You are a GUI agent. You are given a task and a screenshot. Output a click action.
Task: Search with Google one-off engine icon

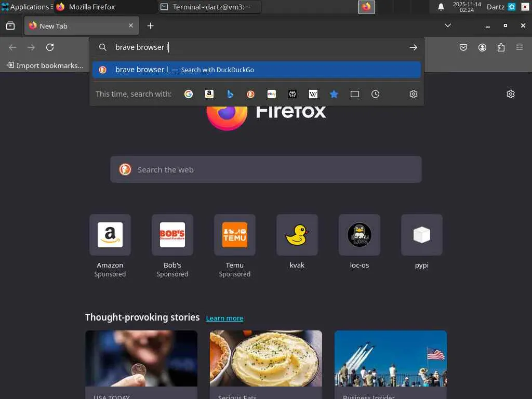click(x=189, y=94)
